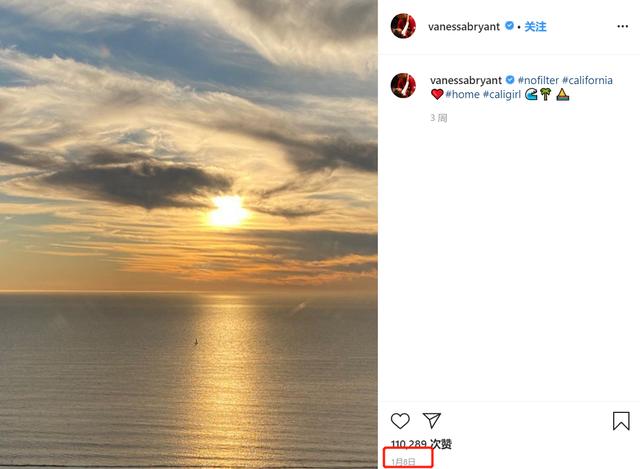The image size is (640, 469).
Task: Open the #nofilter hashtag
Action: 538,80
